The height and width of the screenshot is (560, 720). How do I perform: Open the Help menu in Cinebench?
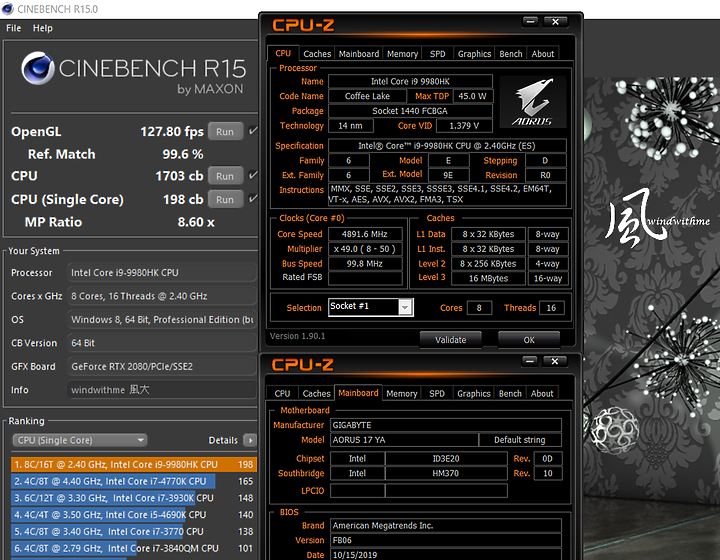point(43,28)
